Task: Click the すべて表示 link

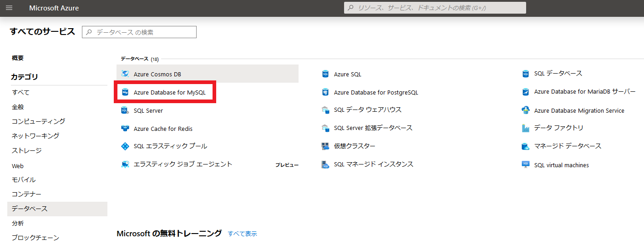Action: [x=243, y=234]
